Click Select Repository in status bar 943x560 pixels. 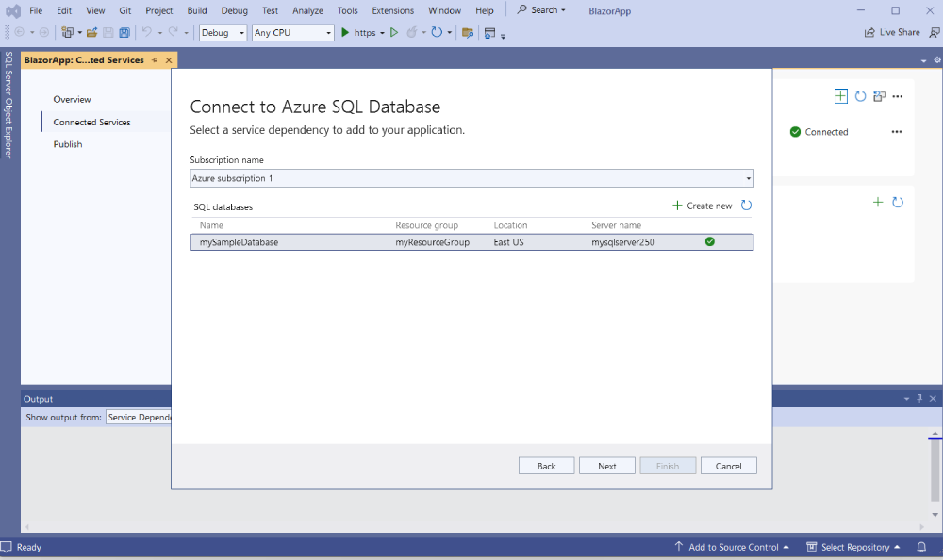click(x=852, y=547)
